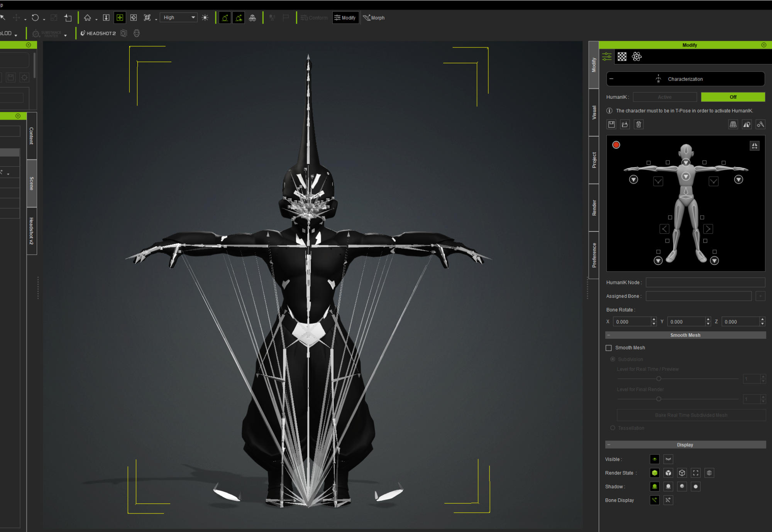Choose the wireframe Render State cube
The height and width of the screenshot is (532, 772).
[x=682, y=473]
